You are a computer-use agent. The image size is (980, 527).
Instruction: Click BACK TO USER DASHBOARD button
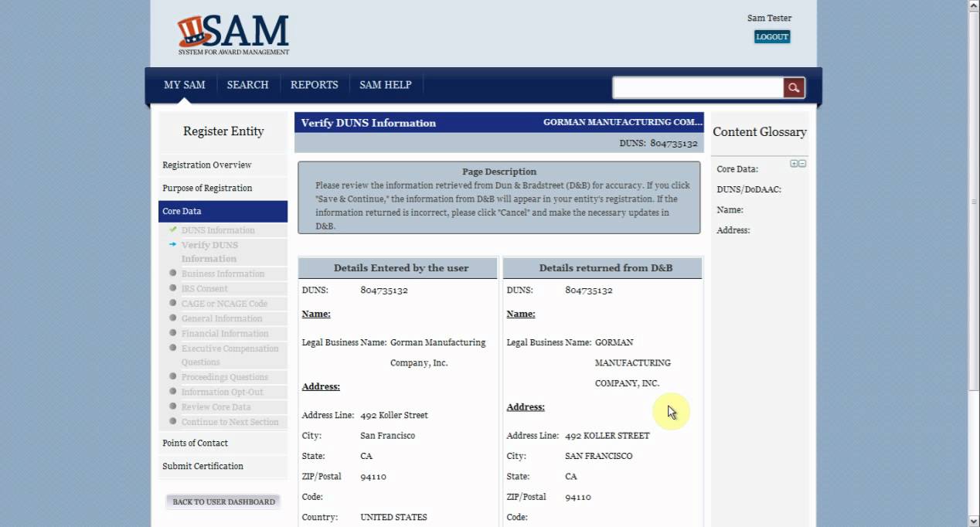(x=223, y=501)
